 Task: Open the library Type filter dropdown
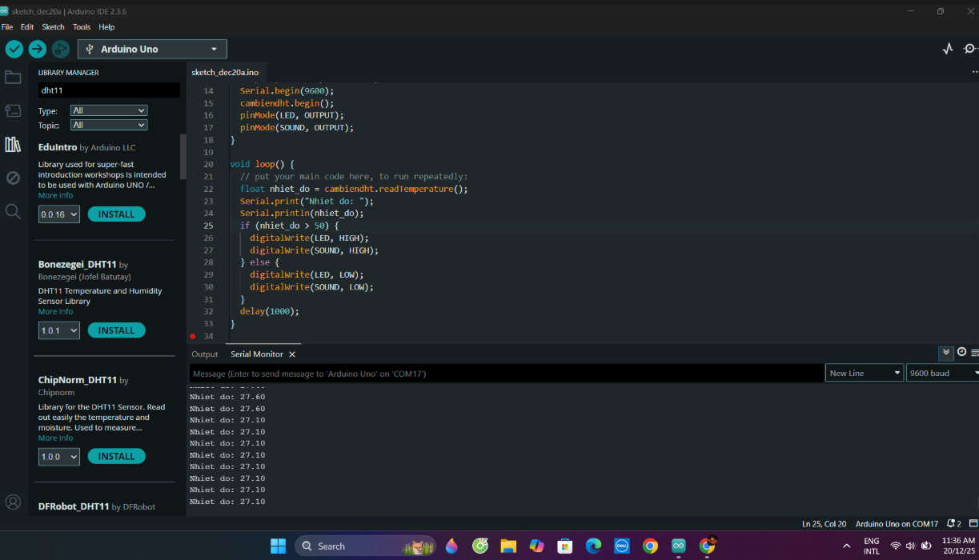[x=109, y=110]
